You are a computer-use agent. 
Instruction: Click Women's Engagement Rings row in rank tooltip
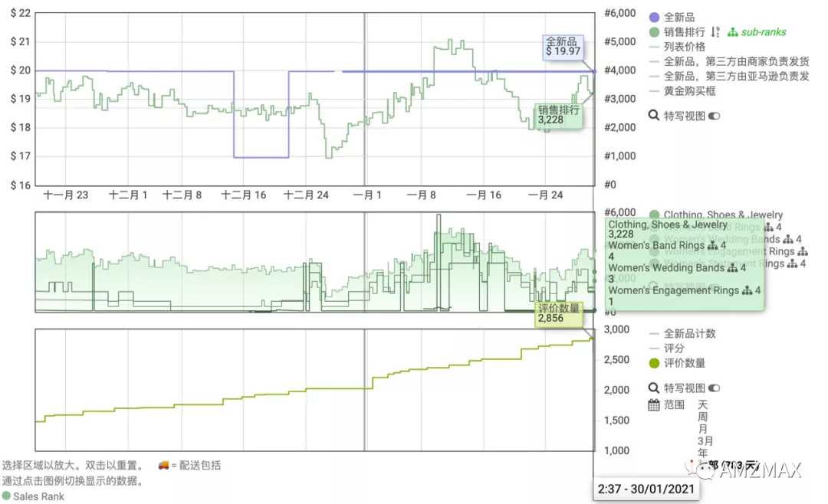pyautogui.click(x=685, y=290)
